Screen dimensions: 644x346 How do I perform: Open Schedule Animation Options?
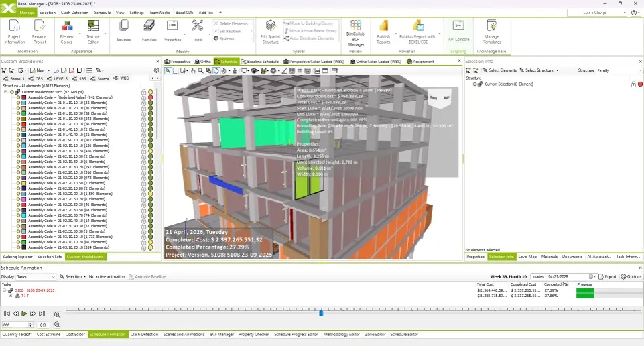click(631, 276)
